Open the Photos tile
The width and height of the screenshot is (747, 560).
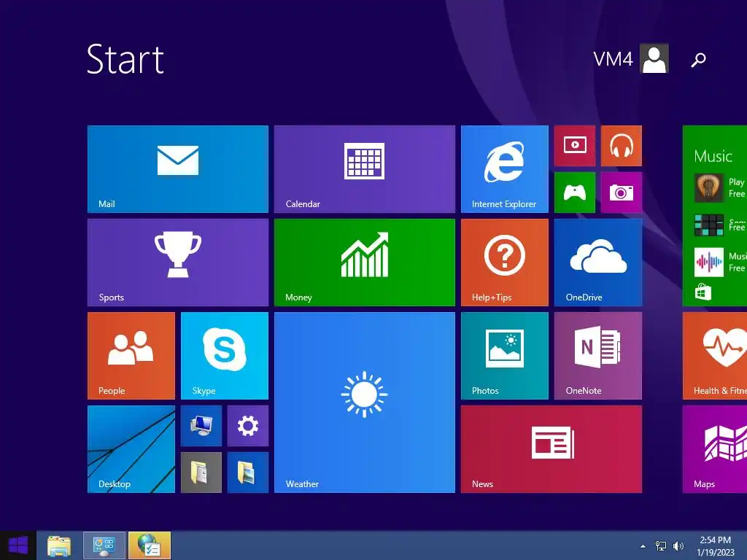click(x=505, y=356)
